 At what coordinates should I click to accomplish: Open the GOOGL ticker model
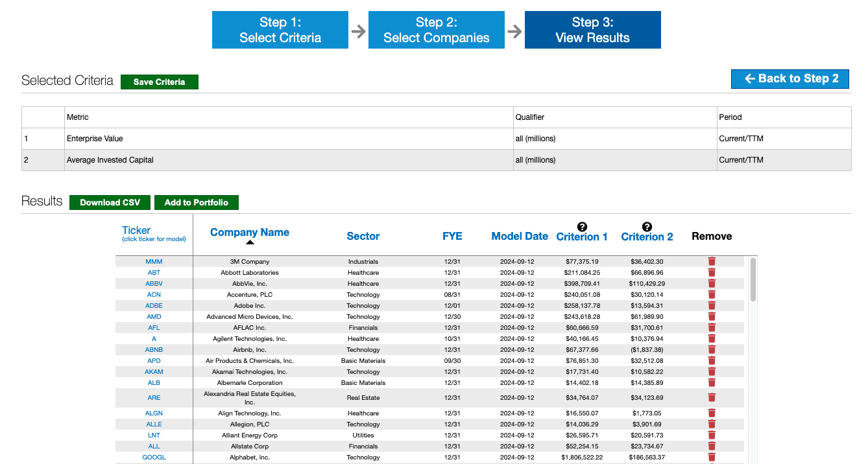coord(154,458)
